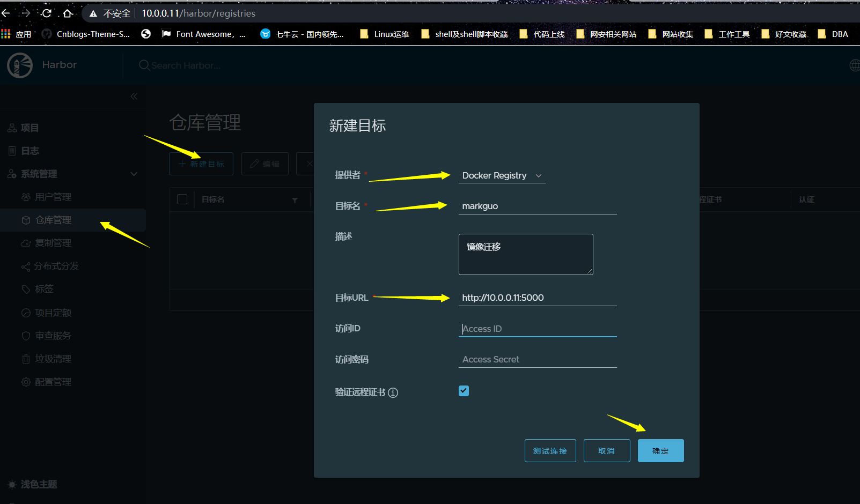860x504 pixels.
Task: Click the globe language icon
Action: click(x=855, y=65)
